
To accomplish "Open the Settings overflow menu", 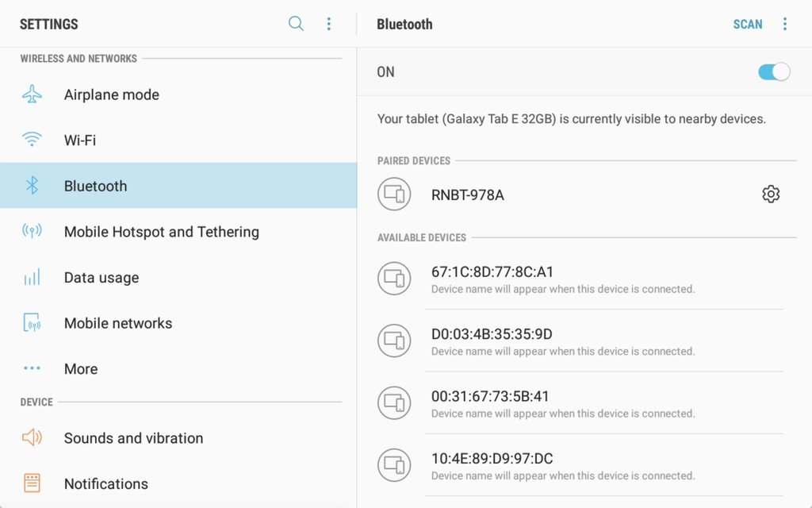I will click(x=329, y=24).
